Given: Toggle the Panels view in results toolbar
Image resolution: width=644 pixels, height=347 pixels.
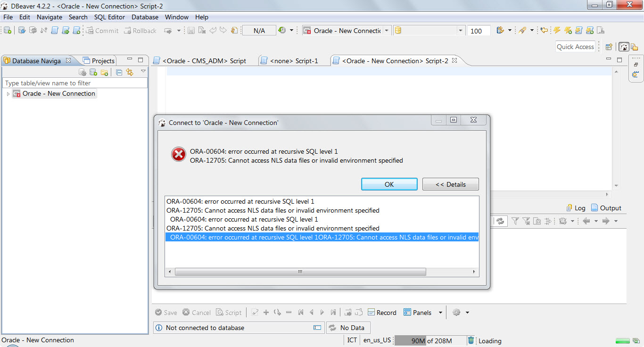Looking at the screenshot, I should [421, 312].
